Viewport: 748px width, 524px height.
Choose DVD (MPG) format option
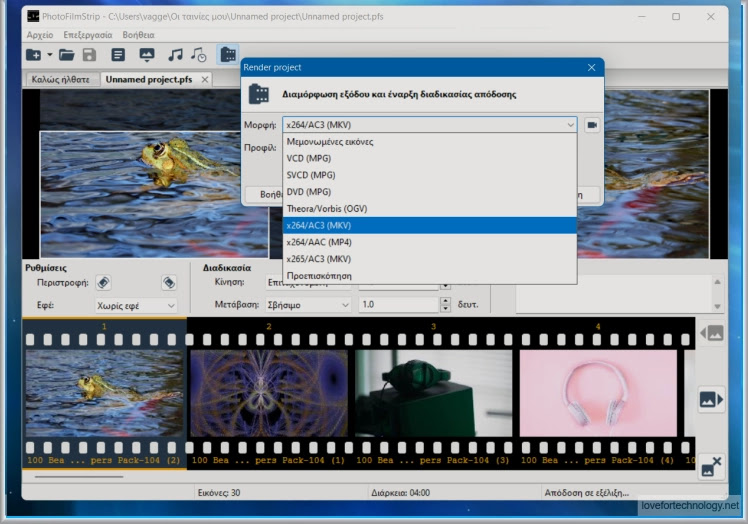tap(429, 192)
